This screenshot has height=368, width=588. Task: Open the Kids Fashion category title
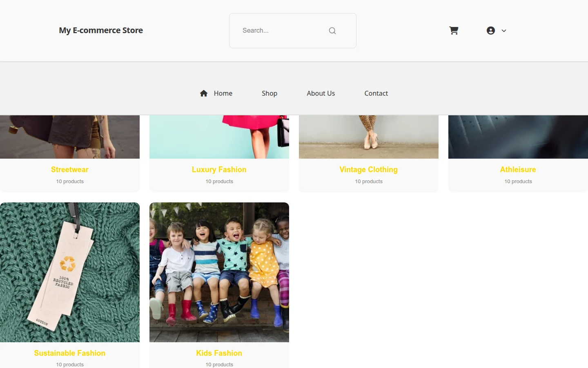219,353
